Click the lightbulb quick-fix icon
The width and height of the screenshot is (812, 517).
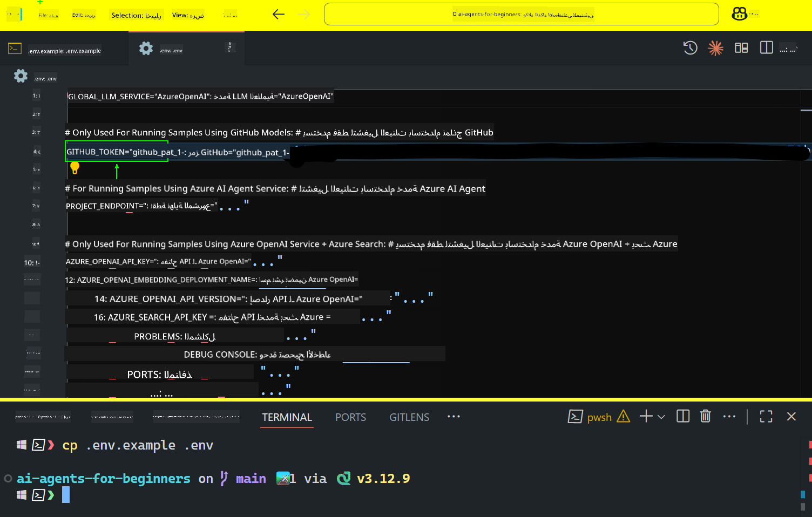[x=75, y=168]
